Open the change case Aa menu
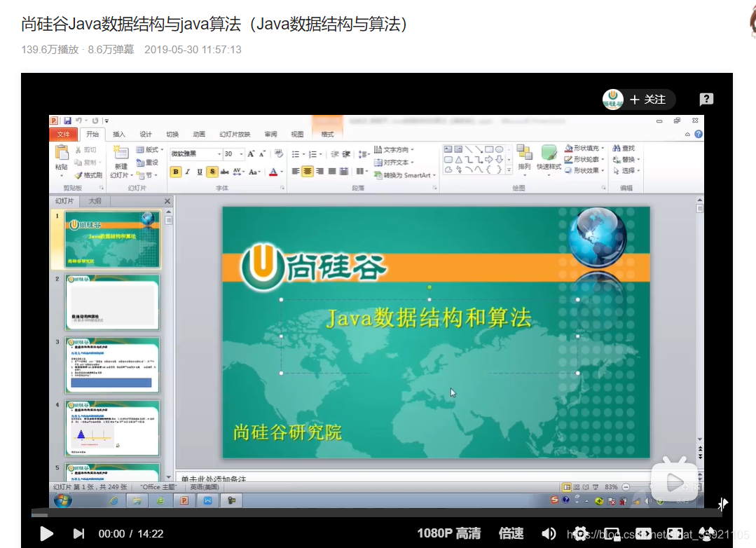Screen dimensions: 756x548 tap(254, 172)
